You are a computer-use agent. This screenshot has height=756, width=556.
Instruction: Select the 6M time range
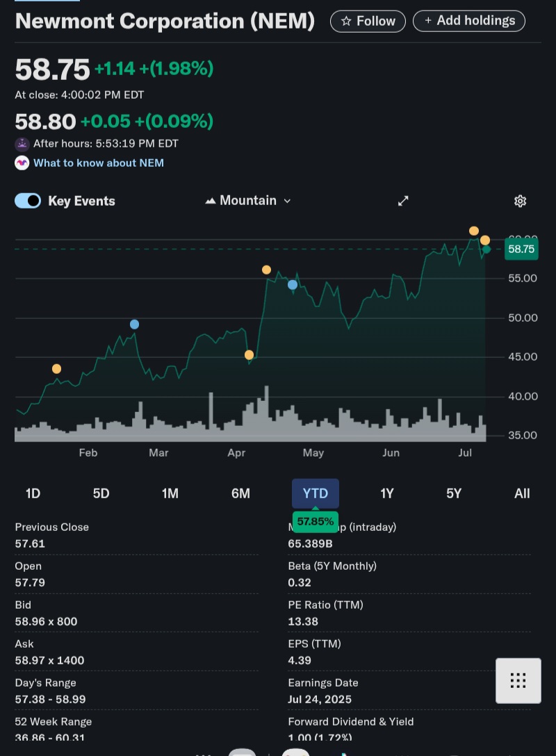point(240,493)
